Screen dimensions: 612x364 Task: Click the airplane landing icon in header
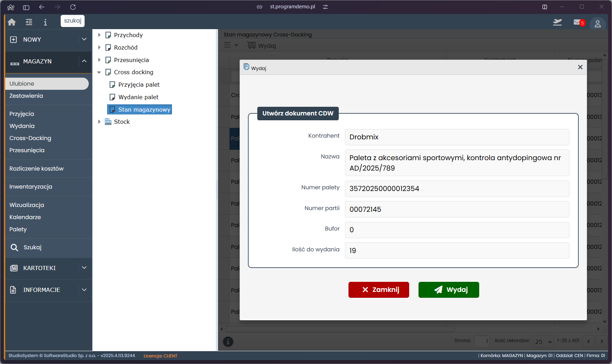click(557, 23)
